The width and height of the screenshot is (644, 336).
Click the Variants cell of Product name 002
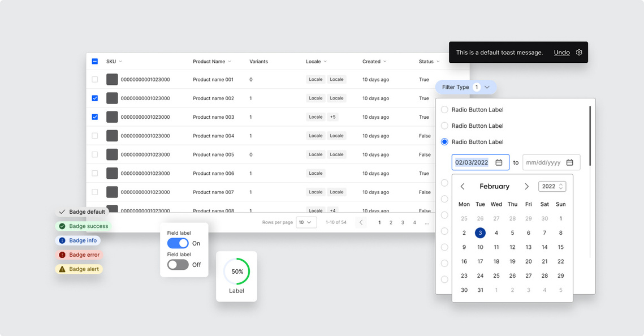250,98
